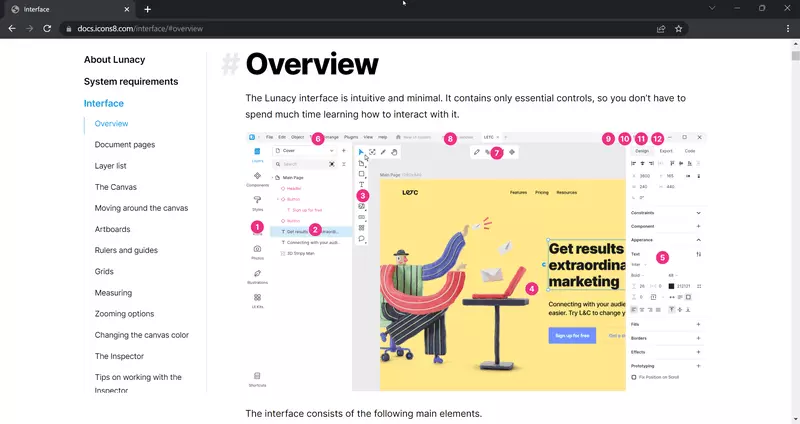800x424 pixels.
Task: Open the Help menu in Lunacy screenshot
Action: [383, 137]
